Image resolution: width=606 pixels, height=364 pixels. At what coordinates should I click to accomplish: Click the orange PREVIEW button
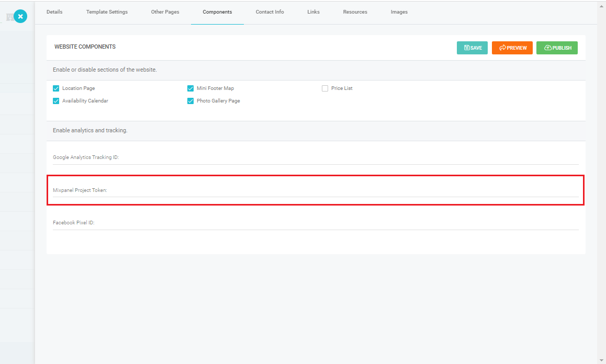point(512,48)
